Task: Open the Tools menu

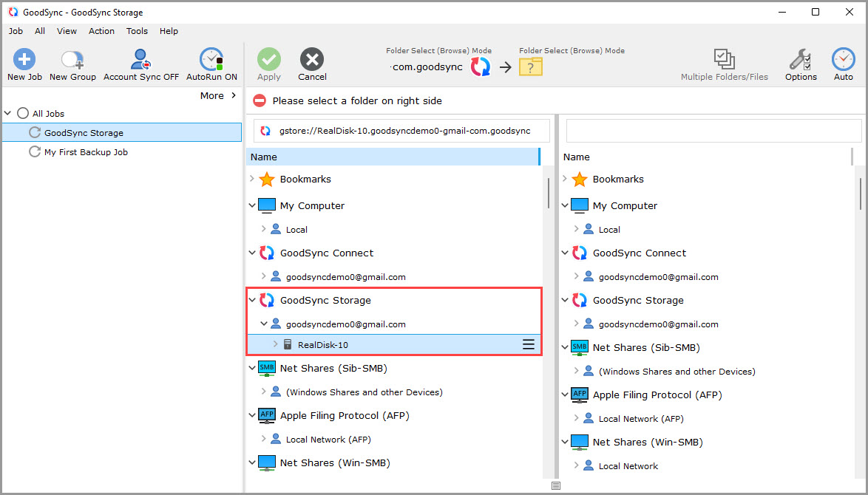Action: coord(137,31)
